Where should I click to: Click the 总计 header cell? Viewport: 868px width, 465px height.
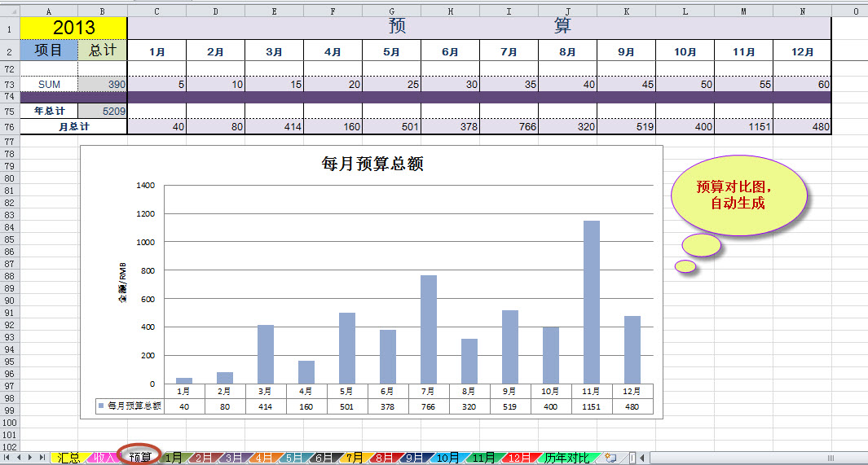[103, 50]
